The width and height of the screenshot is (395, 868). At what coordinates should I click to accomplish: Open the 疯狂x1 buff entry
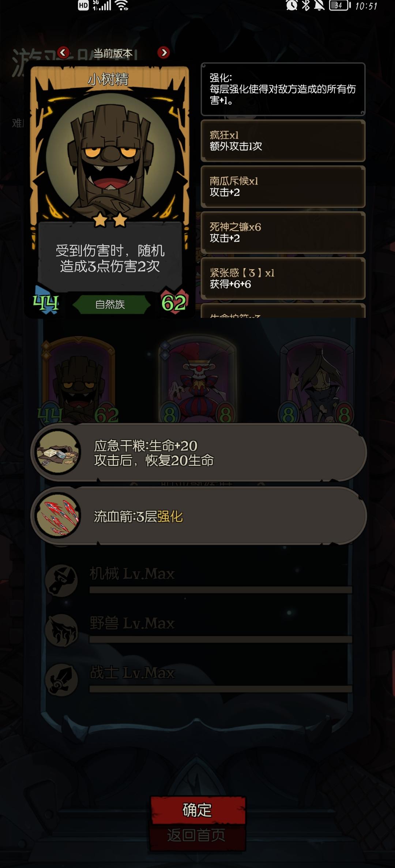tap(283, 141)
